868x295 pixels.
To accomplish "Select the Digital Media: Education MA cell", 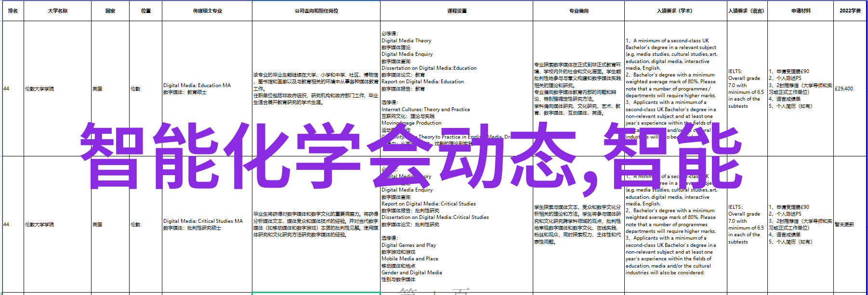I will (207, 89).
